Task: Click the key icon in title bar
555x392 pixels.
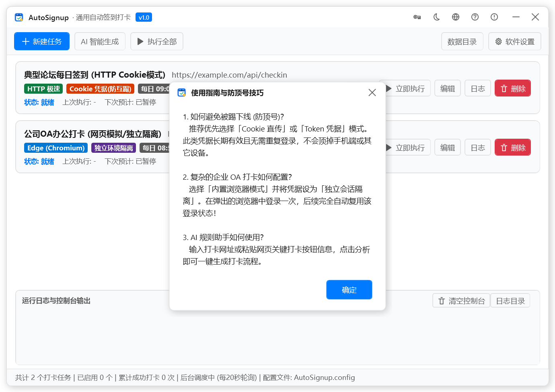Action: pos(417,17)
